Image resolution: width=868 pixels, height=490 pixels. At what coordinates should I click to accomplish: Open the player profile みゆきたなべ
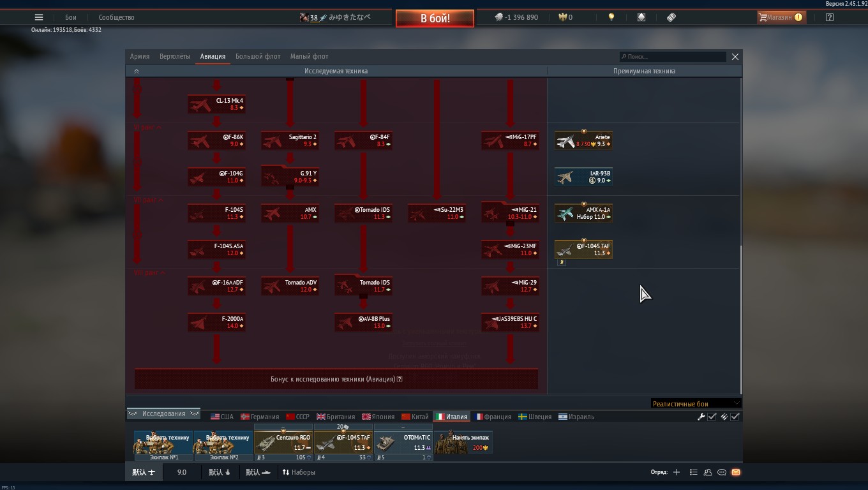point(335,17)
